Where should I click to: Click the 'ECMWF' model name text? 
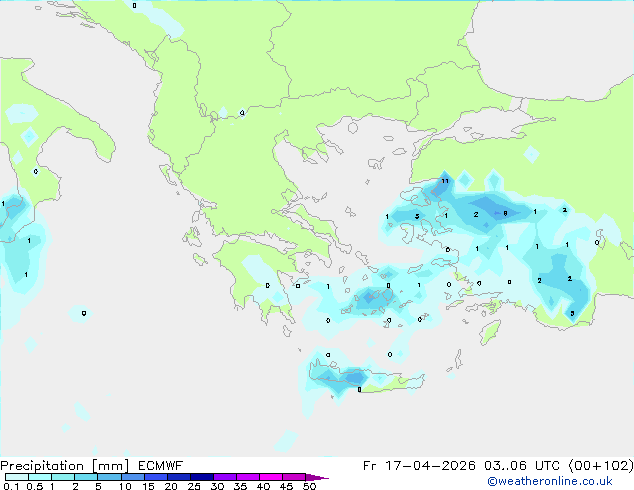[x=161, y=466]
